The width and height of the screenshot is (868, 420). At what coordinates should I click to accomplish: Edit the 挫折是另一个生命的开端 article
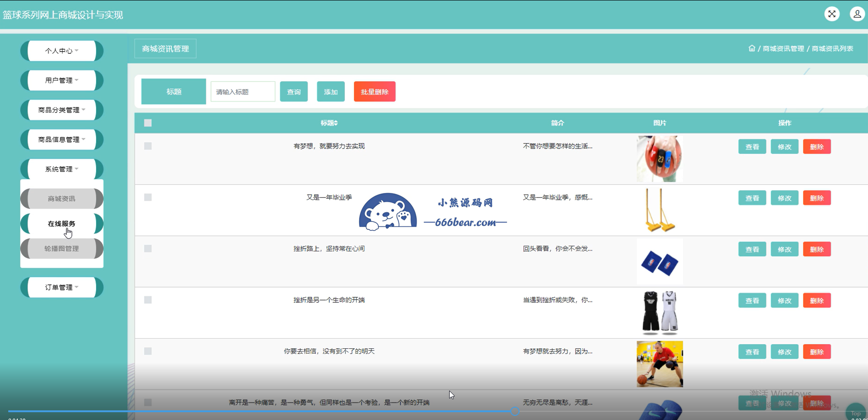(784, 301)
